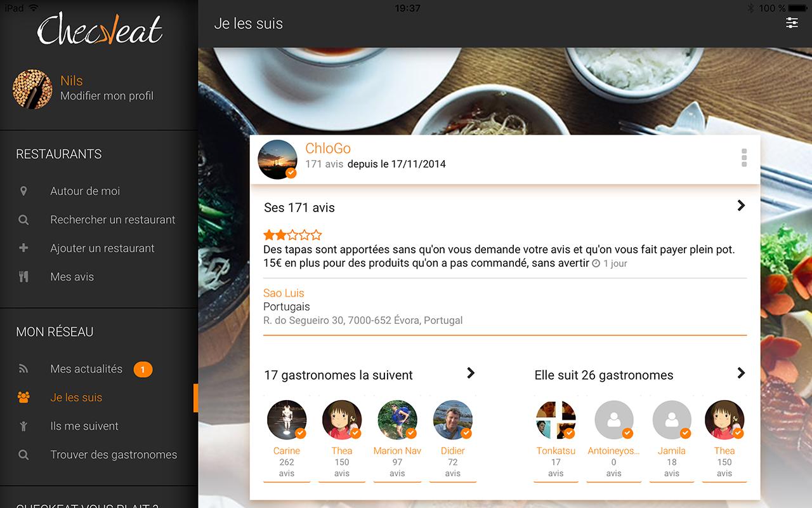
Task: Click Modifier mon profil link
Action: (x=107, y=96)
